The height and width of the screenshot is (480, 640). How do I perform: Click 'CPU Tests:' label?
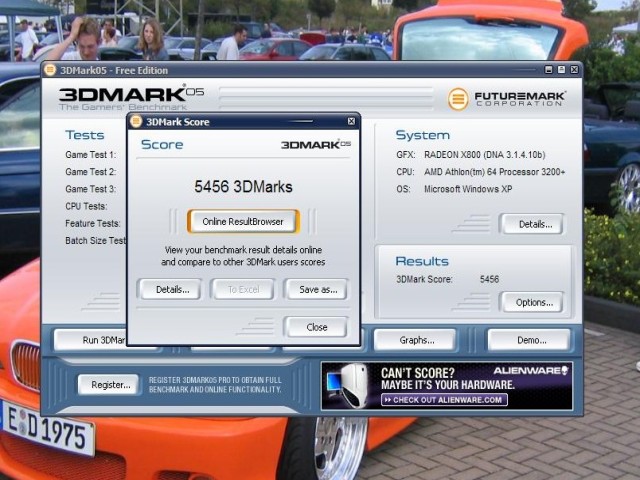86,206
